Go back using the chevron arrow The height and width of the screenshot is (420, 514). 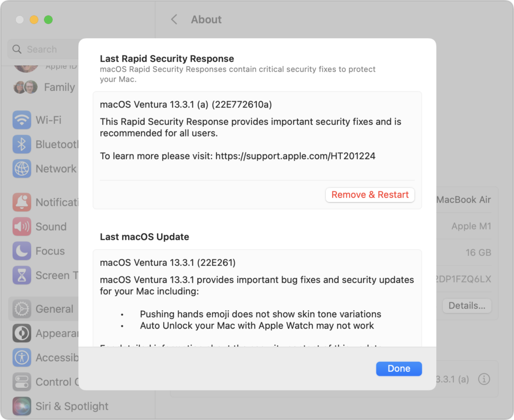pyautogui.click(x=174, y=20)
